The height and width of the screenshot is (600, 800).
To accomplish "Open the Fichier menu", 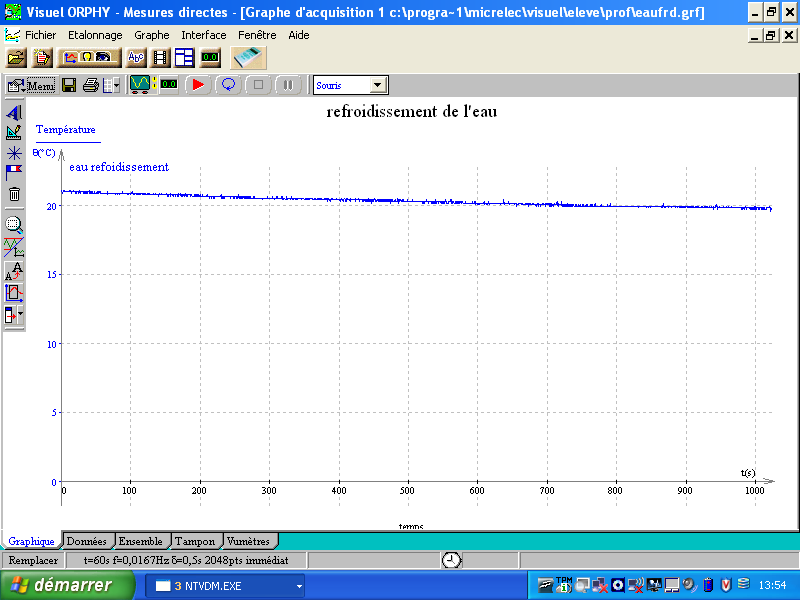I will tap(40, 35).
